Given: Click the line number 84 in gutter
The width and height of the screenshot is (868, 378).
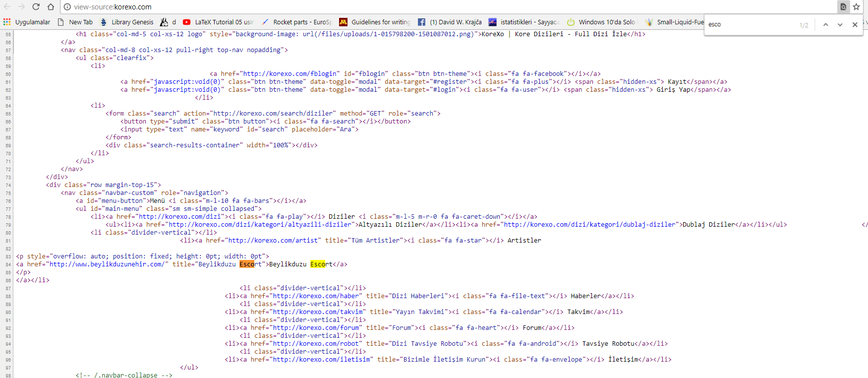Looking at the screenshot, I should click(x=8, y=264).
